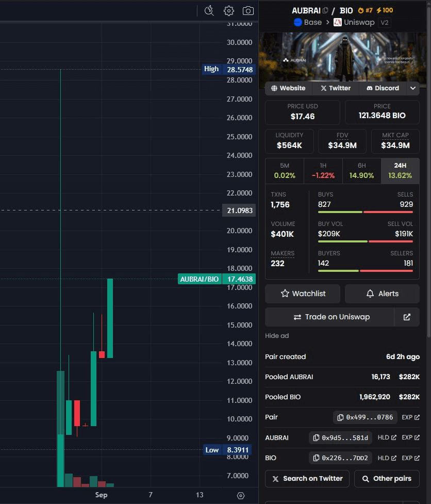Click Trade on Uniswap button

(329, 317)
